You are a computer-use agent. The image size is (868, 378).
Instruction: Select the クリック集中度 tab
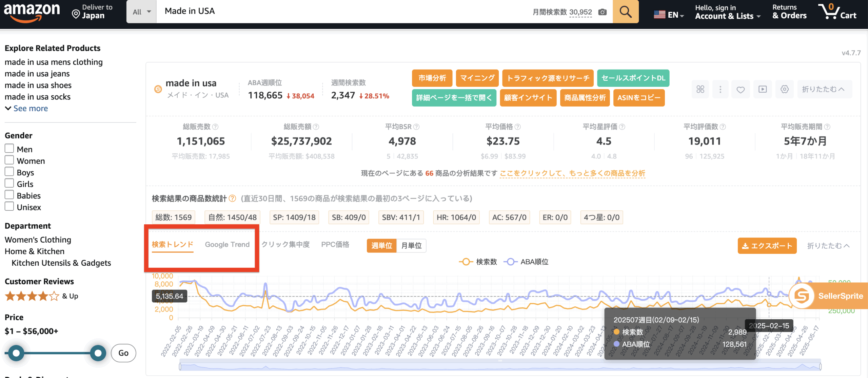[x=285, y=245]
